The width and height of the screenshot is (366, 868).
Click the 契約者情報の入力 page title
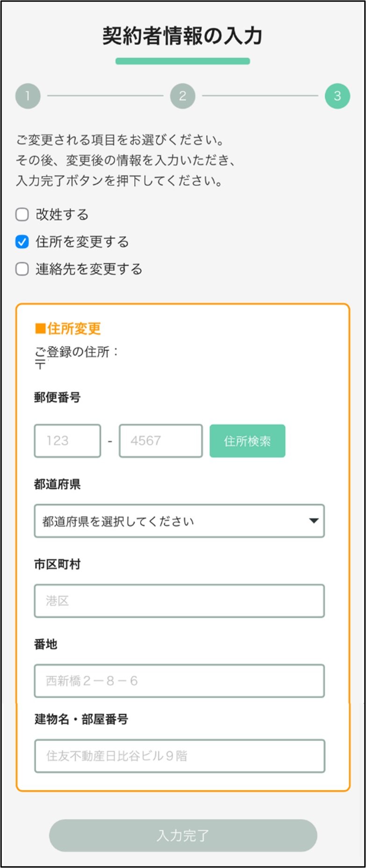coord(183,36)
